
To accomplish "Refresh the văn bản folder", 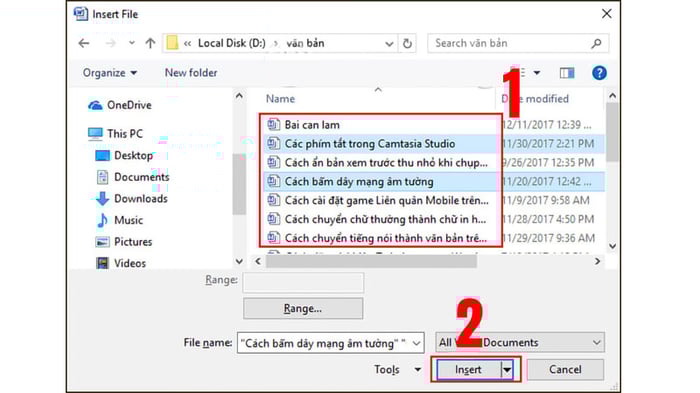I will [407, 43].
